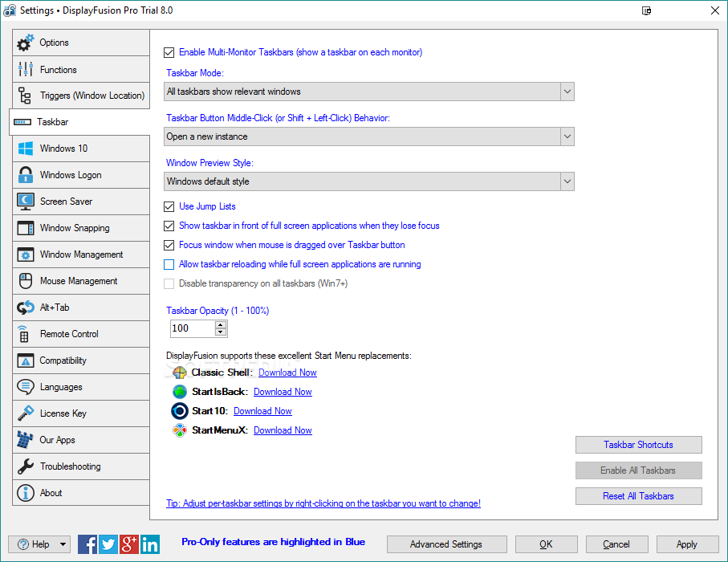Click the Taskbar Opacity value field
Screen dimensions: 728x562
193,328
